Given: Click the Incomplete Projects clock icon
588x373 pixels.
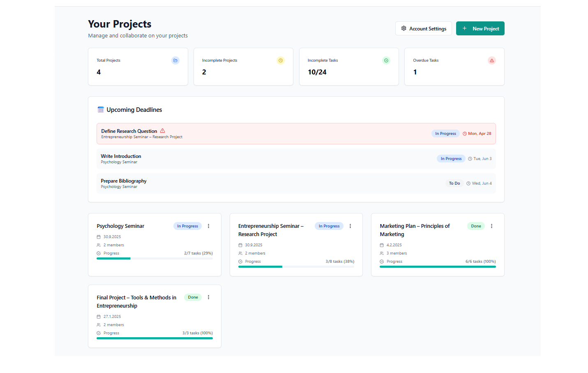Looking at the screenshot, I should (x=281, y=60).
